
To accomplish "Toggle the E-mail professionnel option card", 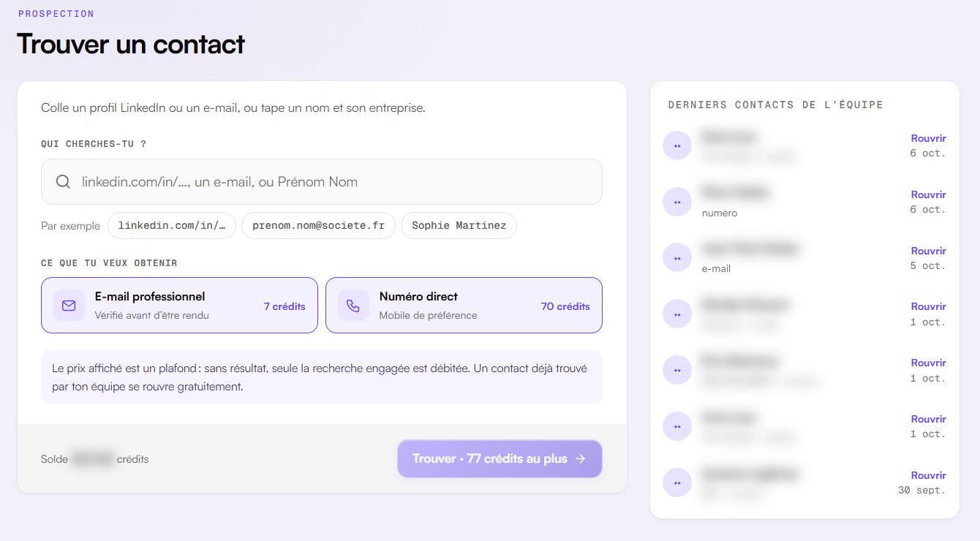I will coord(179,305).
